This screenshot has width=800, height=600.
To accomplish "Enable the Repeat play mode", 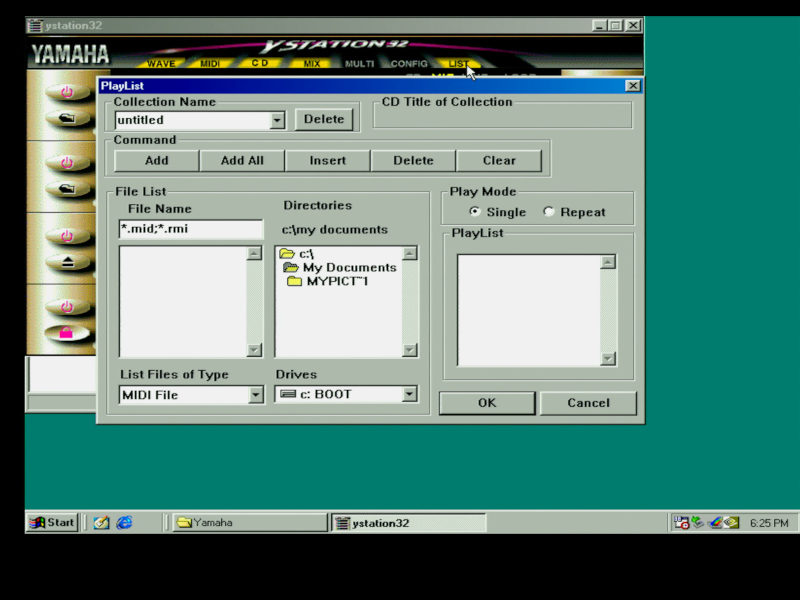I will pyautogui.click(x=549, y=212).
